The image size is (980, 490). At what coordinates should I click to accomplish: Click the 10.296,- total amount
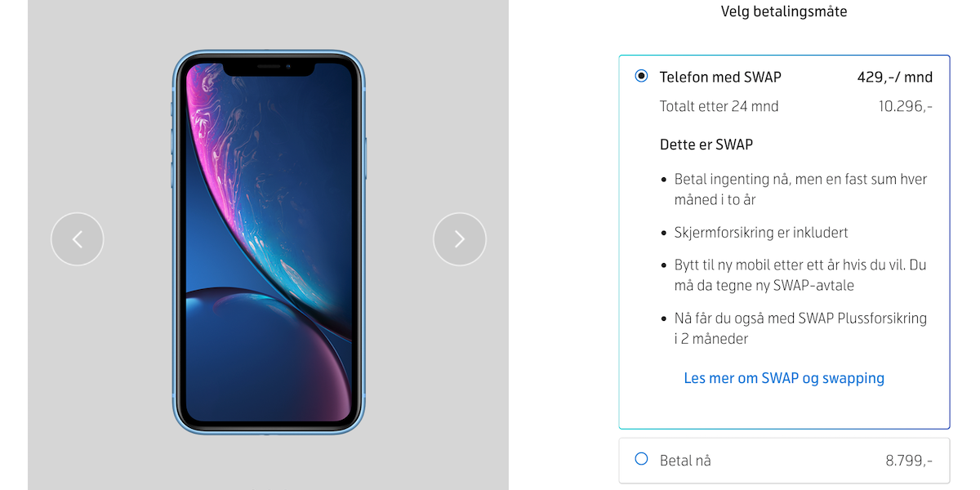[x=905, y=106]
